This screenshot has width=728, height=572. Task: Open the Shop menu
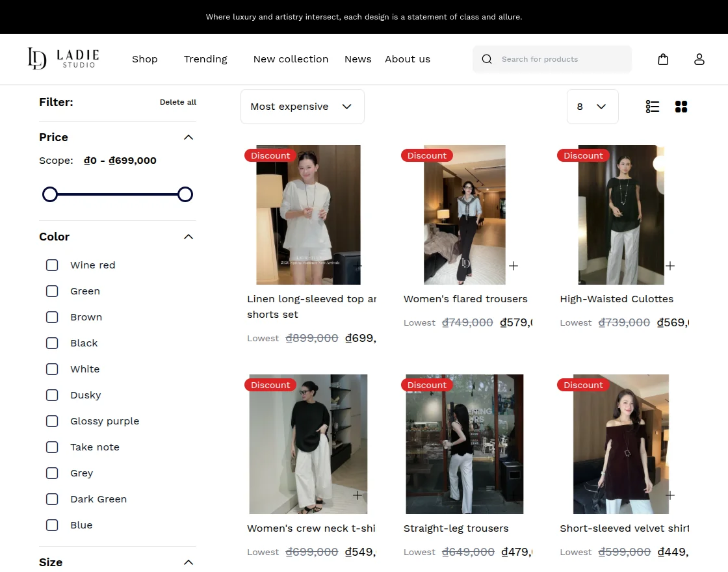coord(144,59)
